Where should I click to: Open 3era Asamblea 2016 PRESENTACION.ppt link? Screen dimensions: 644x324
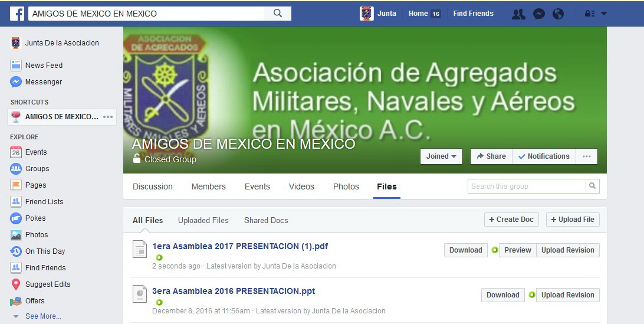click(x=234, y=291)
